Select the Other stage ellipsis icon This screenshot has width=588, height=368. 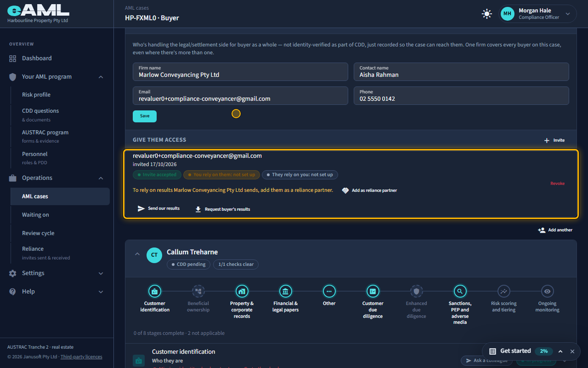[329, 291]
